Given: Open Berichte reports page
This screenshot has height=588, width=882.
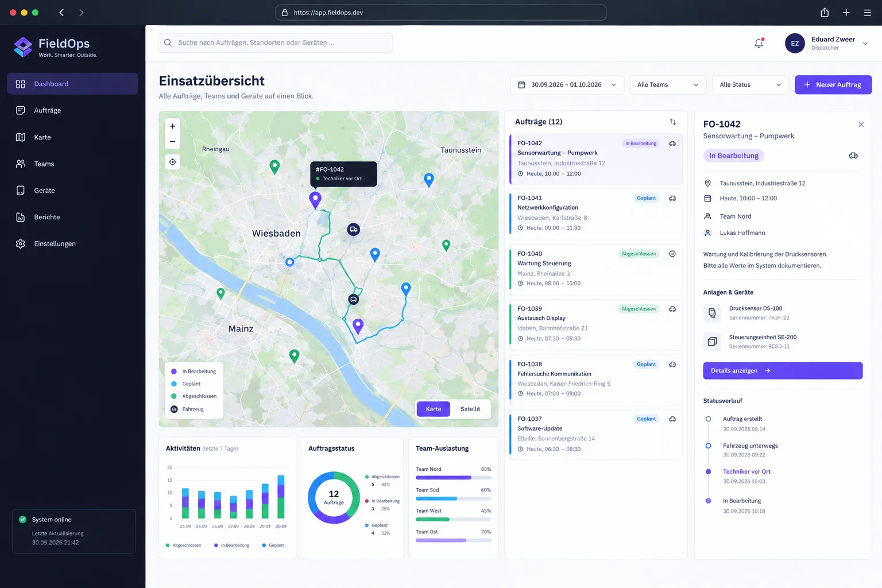Looking at the screenshot, I should pos(72,217).
